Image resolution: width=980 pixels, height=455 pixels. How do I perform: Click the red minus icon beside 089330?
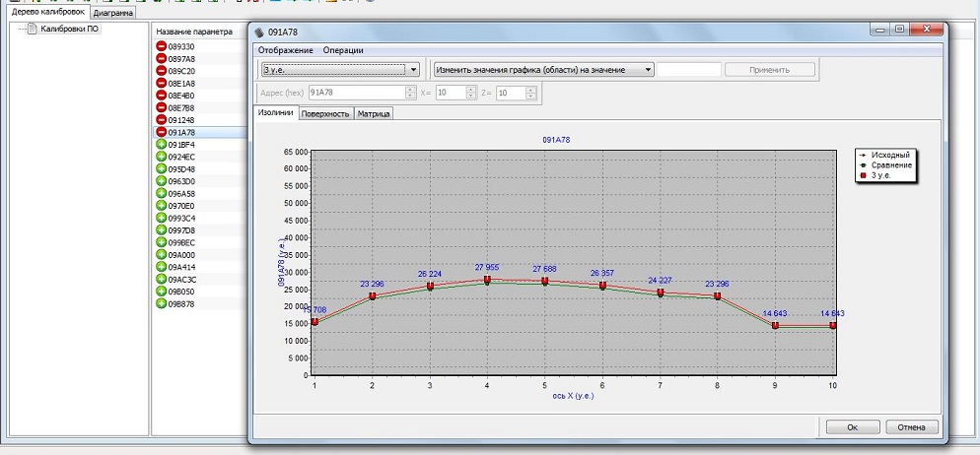click(162, 46)
